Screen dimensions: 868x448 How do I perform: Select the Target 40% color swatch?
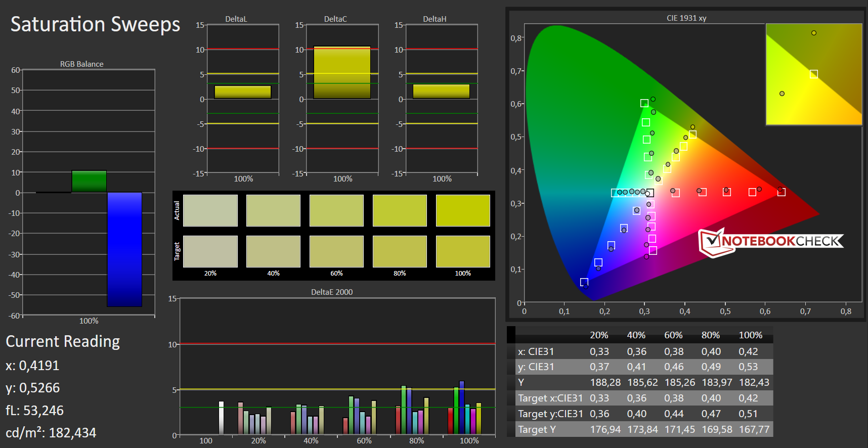[273, 251]
